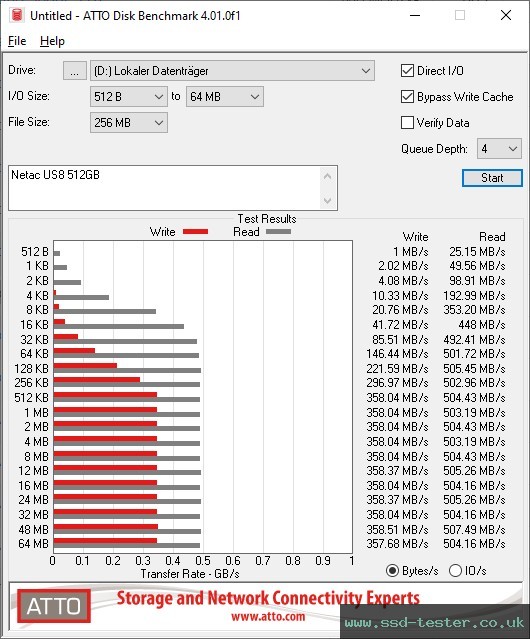Image resolution: width=530 pixels, height=639 pixels.
Task: Click the 353.20 MB/s read value
Action: point(474,310)
